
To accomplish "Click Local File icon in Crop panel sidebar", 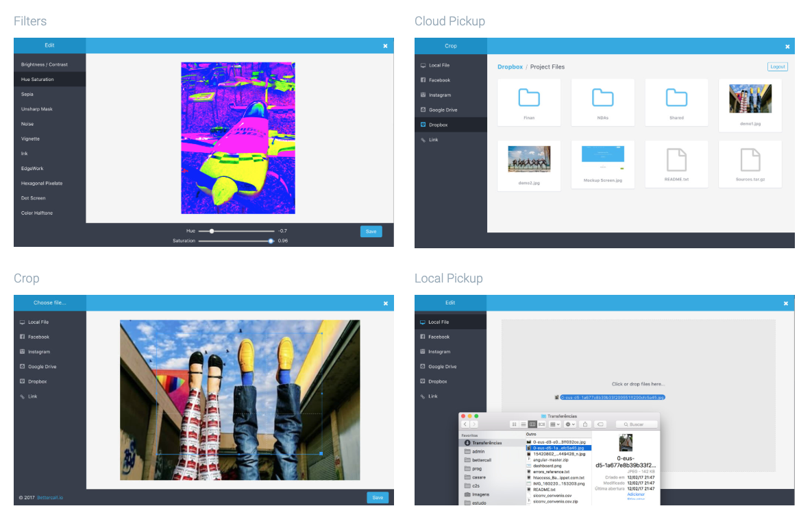I will coord(22,322).
